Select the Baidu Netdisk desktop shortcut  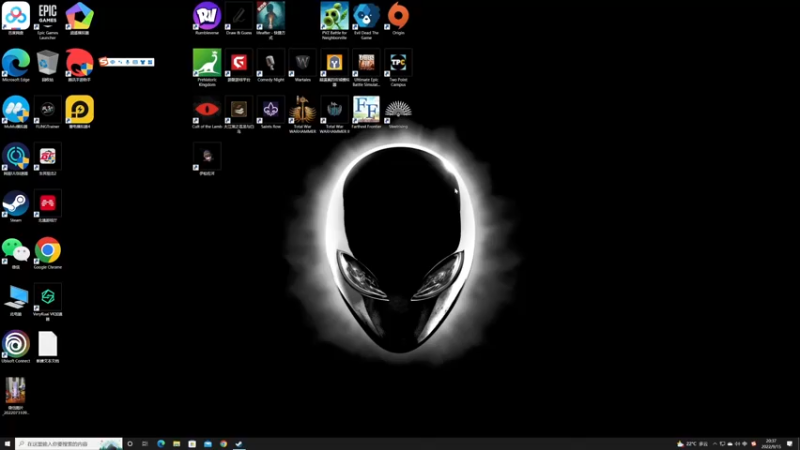pyautogui.click(x=16, y=18)
